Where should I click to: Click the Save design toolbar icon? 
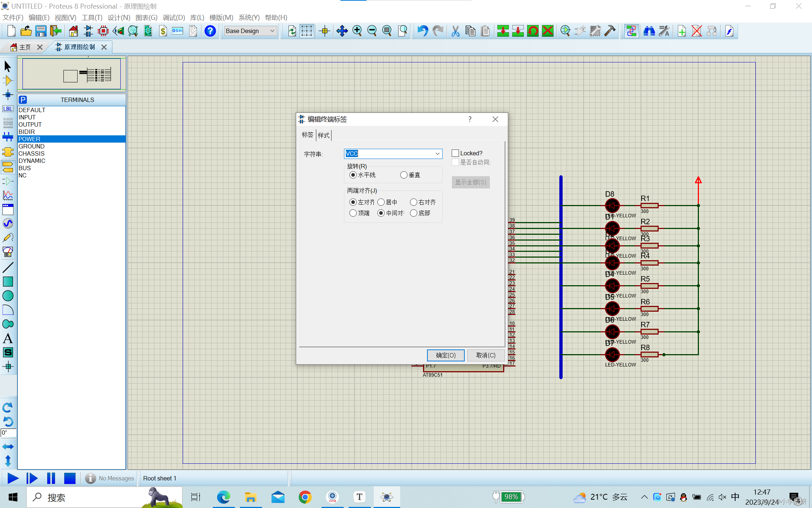point(41,31)
